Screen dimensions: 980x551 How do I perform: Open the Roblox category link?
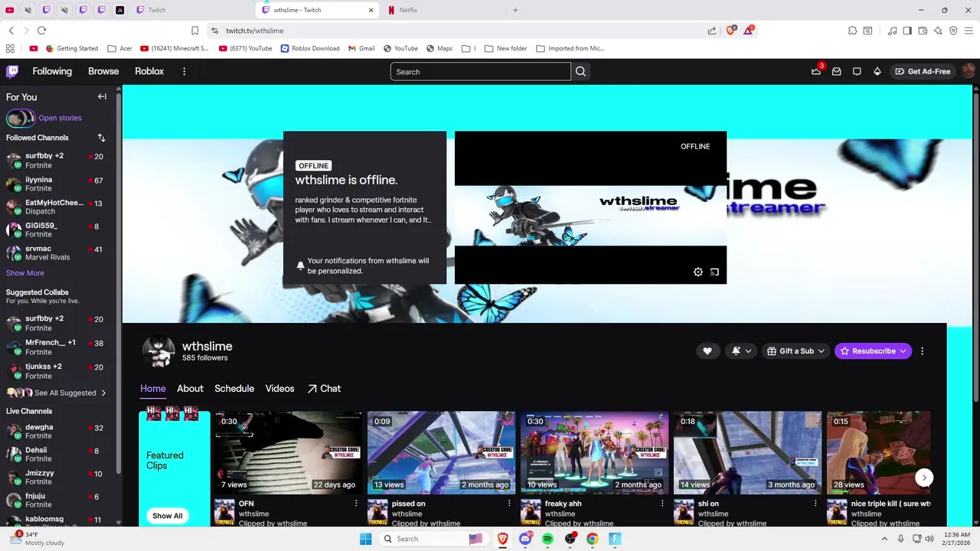point(149,71)
